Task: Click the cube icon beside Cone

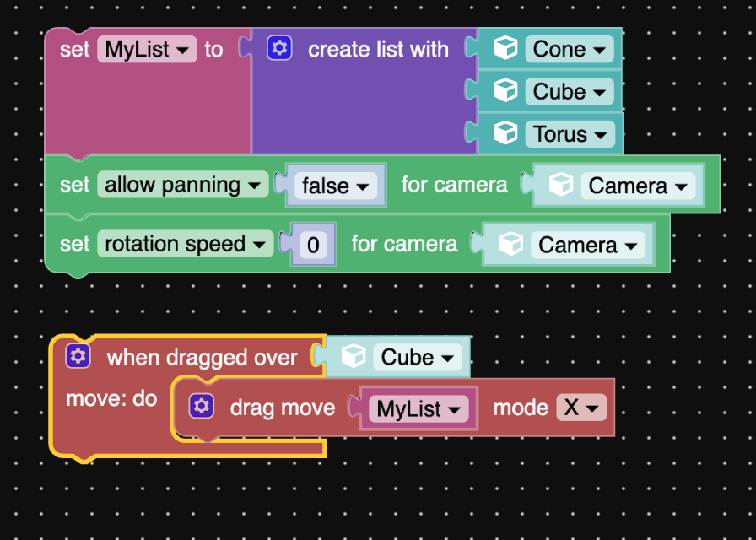Action: point(505,49)
